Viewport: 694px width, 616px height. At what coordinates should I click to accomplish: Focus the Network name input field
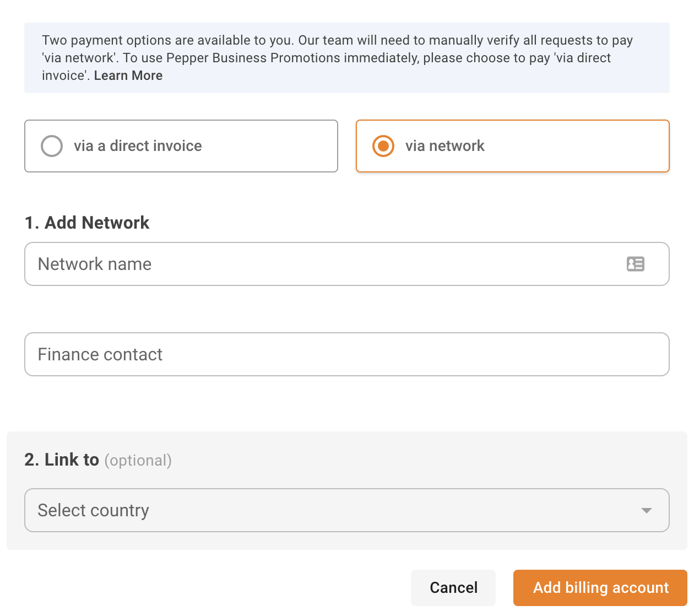coord(325,264)
